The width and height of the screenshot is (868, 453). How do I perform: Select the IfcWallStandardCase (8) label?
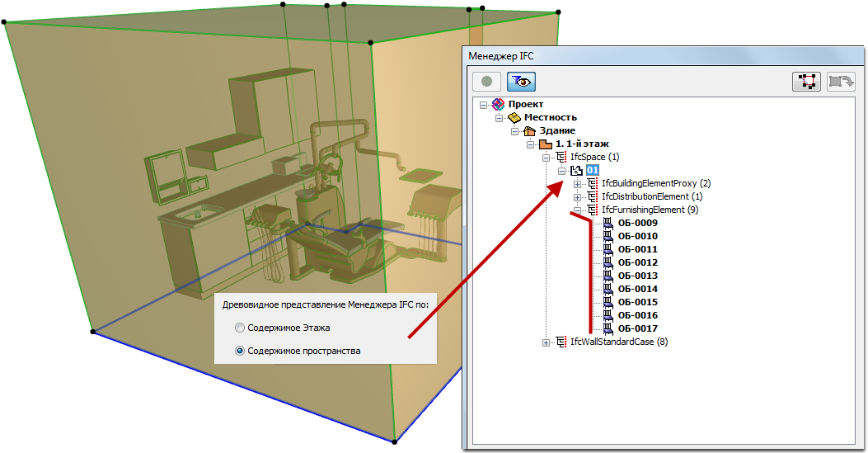[619, 342]
